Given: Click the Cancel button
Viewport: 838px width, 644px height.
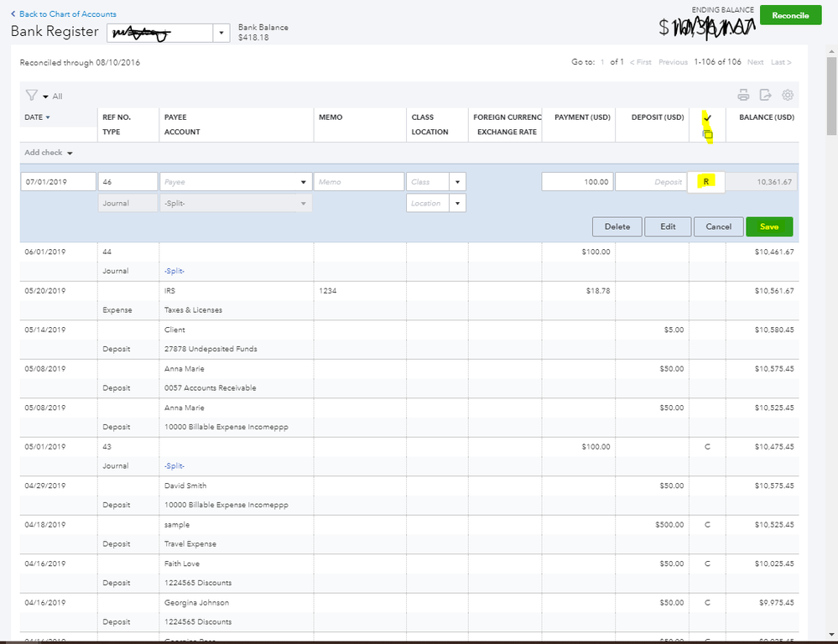Looking at the screenshot, I should tap(718, 226).
